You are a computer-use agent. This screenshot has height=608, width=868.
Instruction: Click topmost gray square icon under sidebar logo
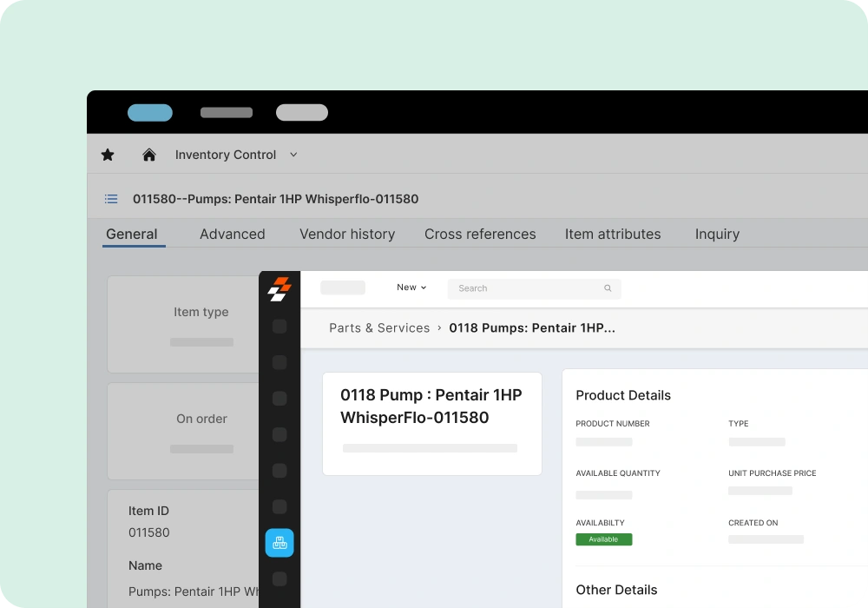(279, 327)
